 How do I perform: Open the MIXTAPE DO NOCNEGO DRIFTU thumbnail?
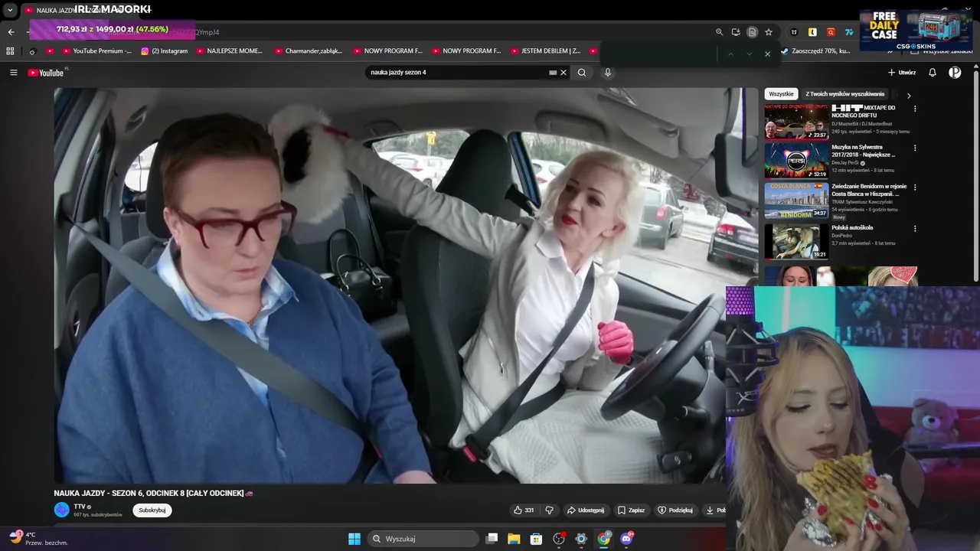pyautogui.click(x=796, y=122)
